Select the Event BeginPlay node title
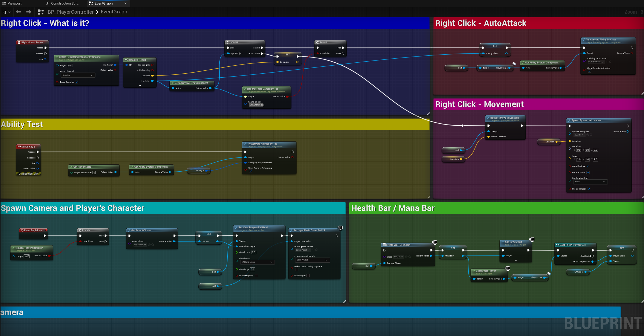The width and height of the screenshot is (644, 336). 33,231
